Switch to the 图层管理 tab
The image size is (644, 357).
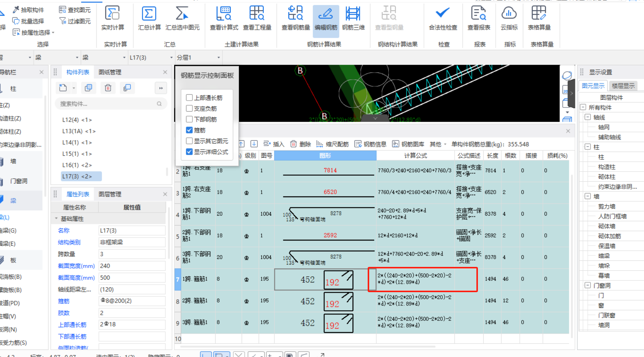(110, 194)
